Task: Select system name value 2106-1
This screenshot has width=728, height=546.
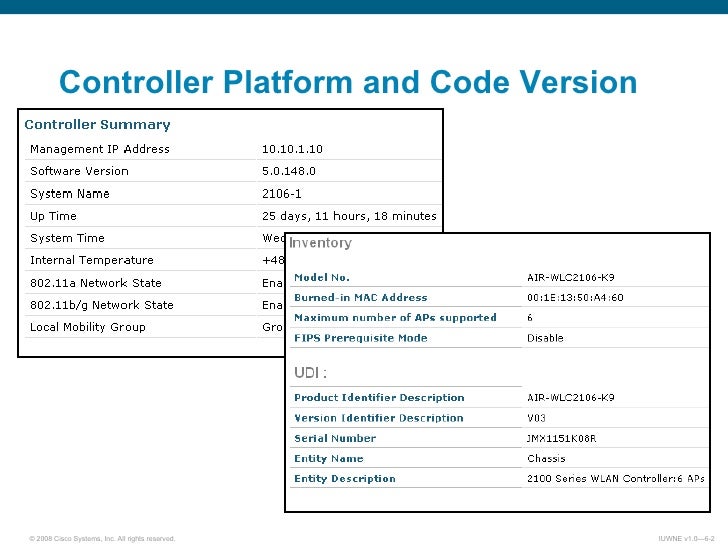Action: tap(282, 194)
